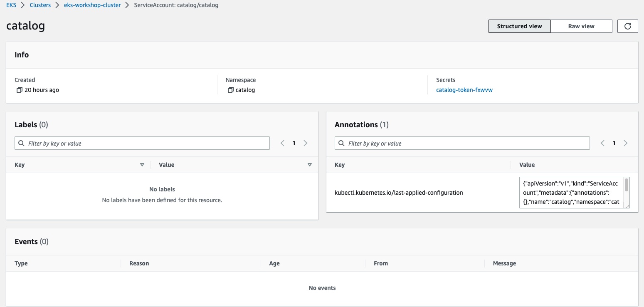Screen dimensions: 644x307
Task: Click the search icon in Labels filter
Action: coord(22,144)
